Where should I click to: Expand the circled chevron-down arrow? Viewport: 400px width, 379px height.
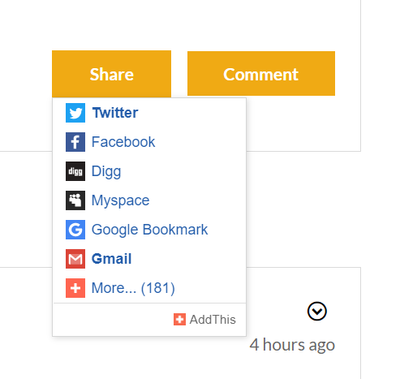click(x=317, y=311)
